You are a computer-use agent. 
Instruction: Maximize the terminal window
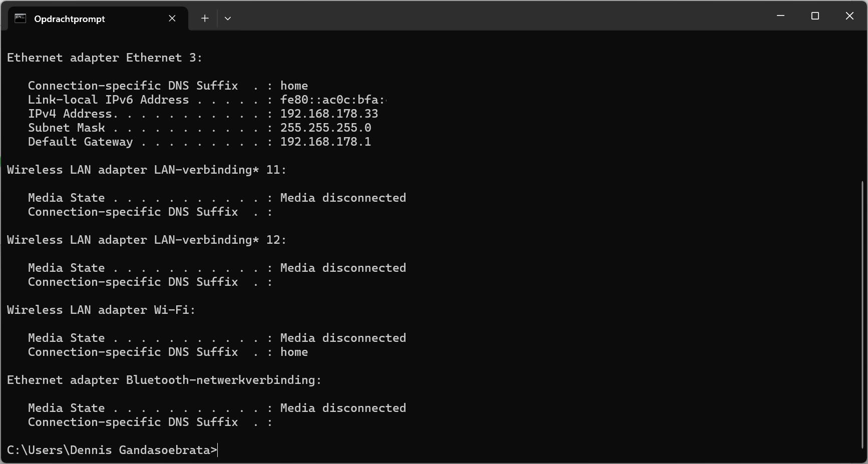click(815, 16)
